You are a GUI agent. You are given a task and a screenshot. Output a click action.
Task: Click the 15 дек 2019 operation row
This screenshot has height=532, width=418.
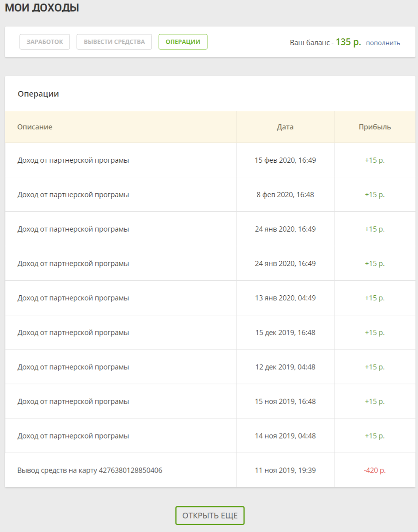tap(73, 332)
